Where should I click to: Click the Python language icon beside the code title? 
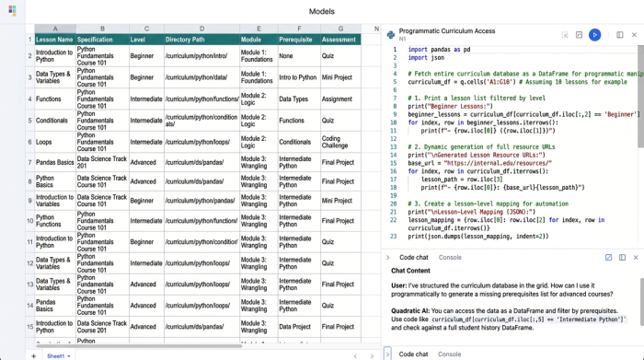391,35
